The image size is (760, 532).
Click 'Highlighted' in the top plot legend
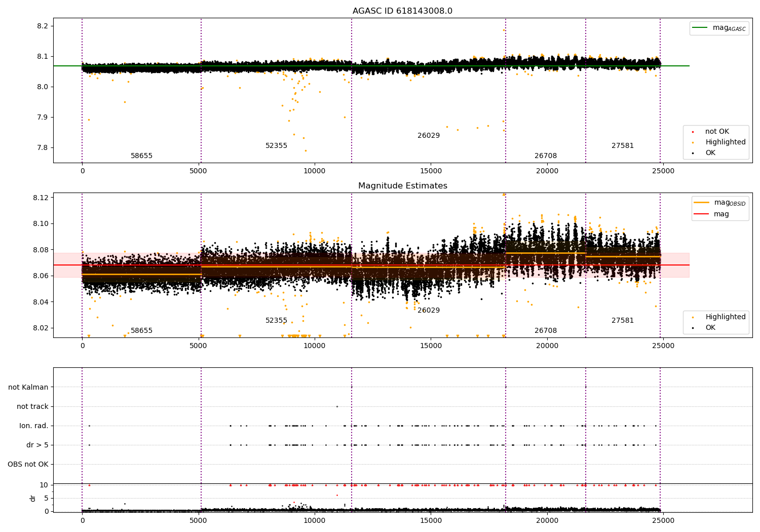[726, 142]
